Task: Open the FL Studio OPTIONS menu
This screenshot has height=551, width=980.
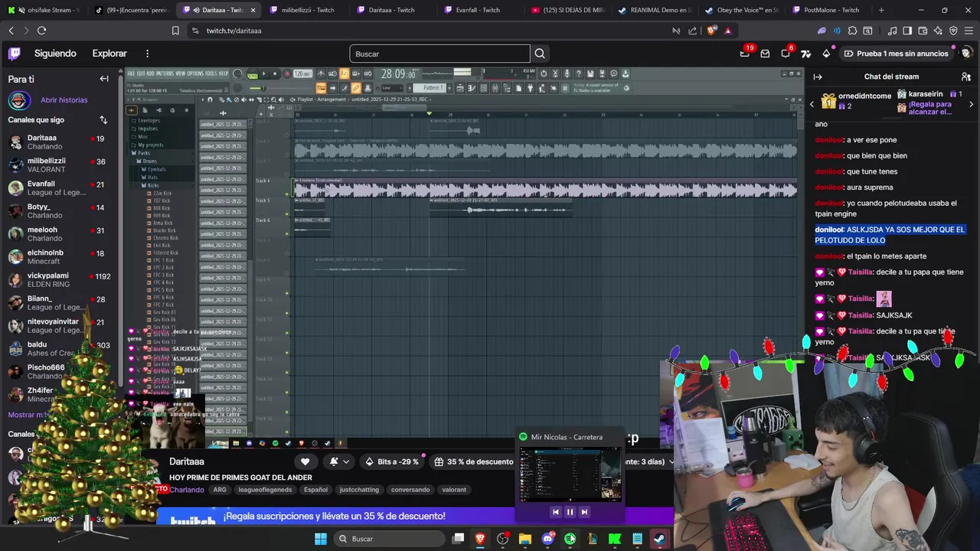Action: coord(195,73)
